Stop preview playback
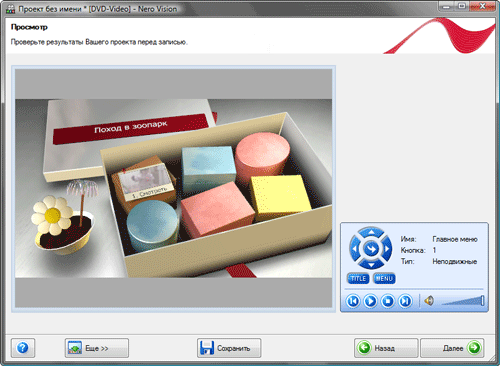500x366 pixels. pos(388,301)
